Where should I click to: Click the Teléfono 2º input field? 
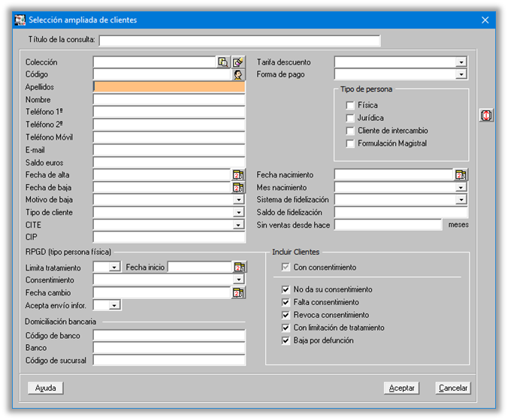pyautogui.click(x=169, y=125)
